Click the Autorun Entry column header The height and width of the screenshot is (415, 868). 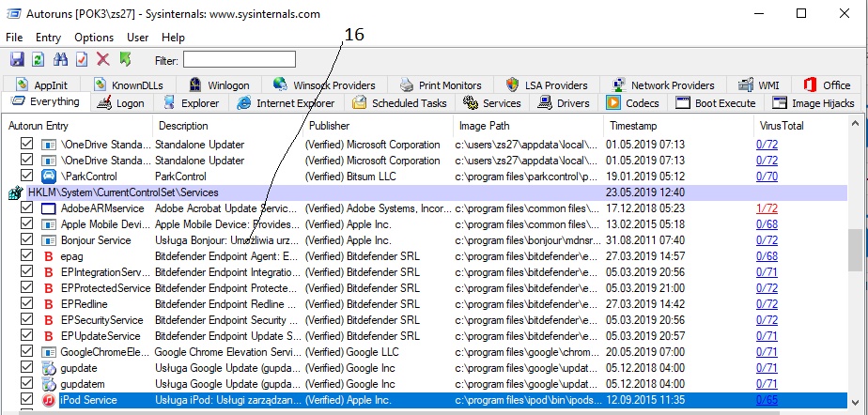coord(77,126)
